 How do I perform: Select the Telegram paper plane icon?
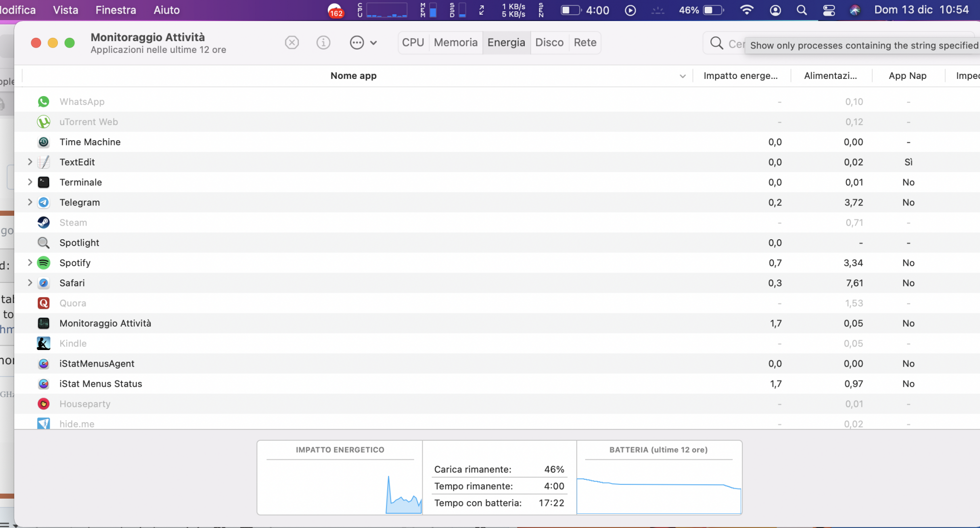pos(44,202)
